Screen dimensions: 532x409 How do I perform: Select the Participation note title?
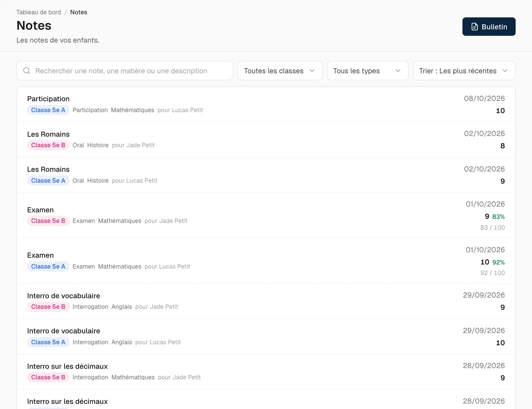(x=48, y=99)
